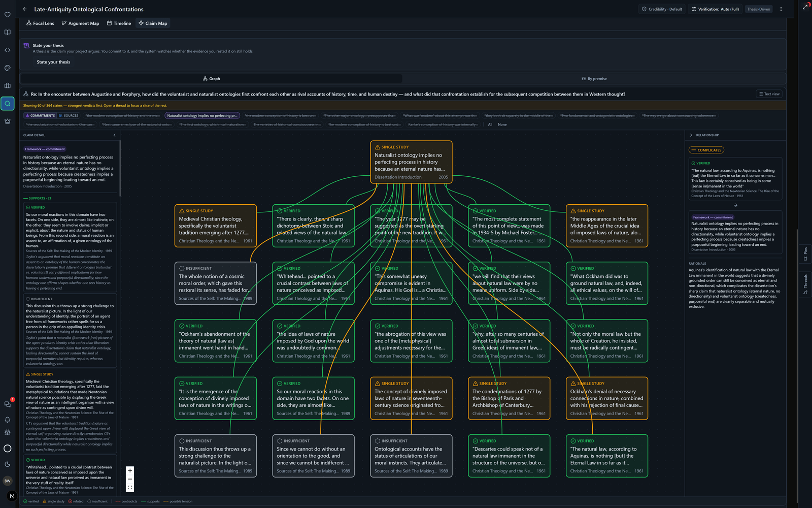812x508 pixels.
Task: Select the highlighted search sidebar icon
Action: (8, 104)
